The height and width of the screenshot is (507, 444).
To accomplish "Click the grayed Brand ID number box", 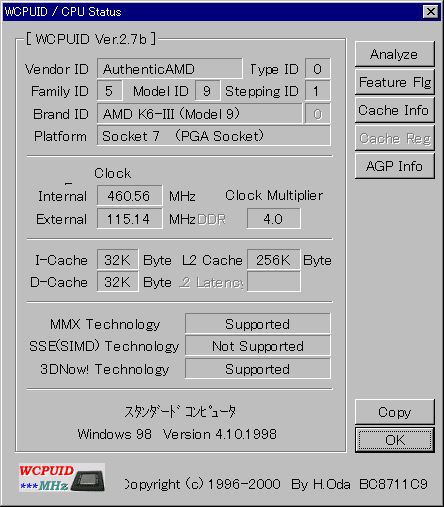I will pyautogui.click(x=318, y=114).
